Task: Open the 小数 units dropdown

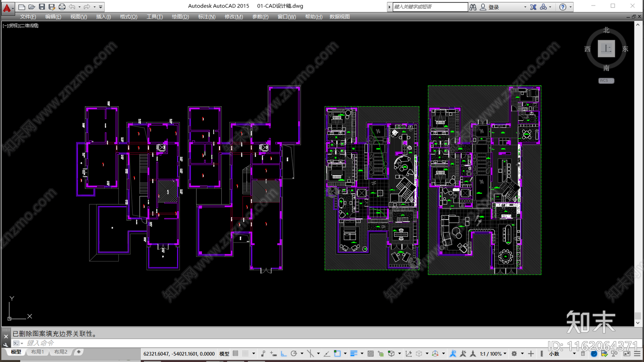Action: point(562,354)
